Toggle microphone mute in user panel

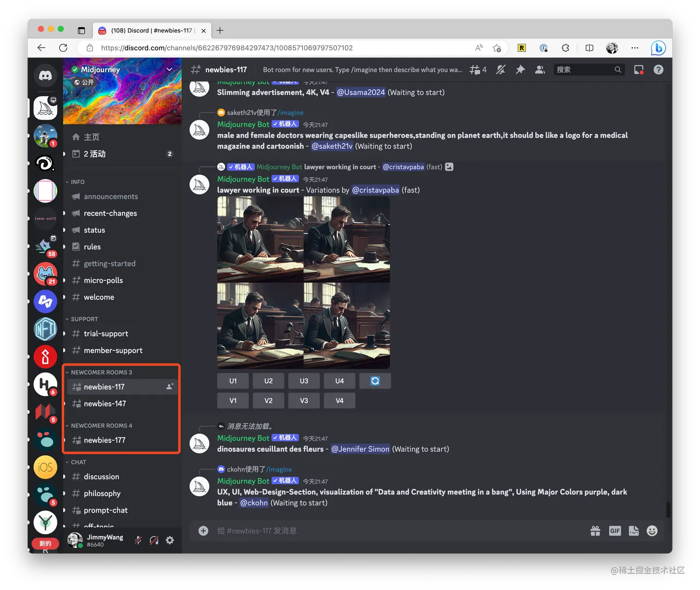pyautogui.click(x=138, y=540)
